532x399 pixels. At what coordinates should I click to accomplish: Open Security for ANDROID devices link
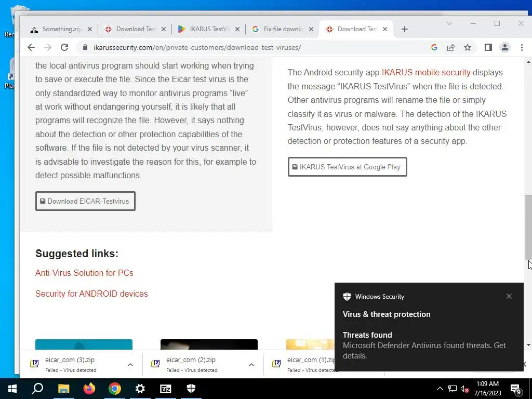coord(91,294)
